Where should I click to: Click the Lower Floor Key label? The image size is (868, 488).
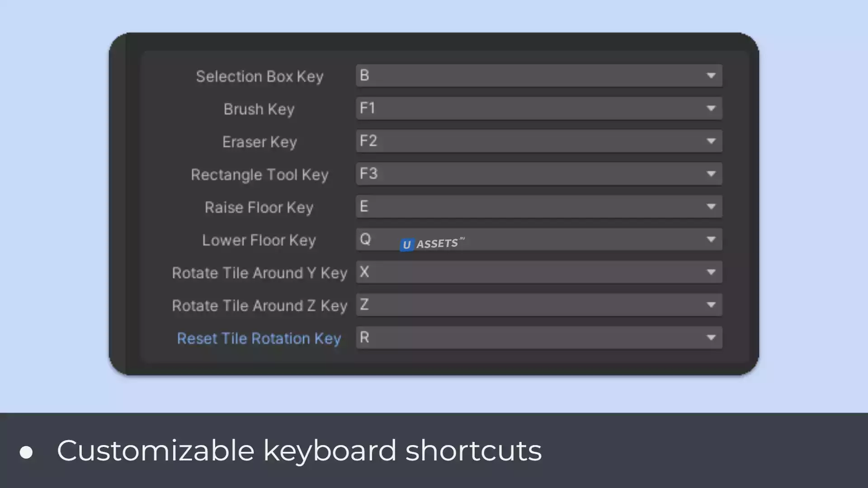click(x=259, y=240)
